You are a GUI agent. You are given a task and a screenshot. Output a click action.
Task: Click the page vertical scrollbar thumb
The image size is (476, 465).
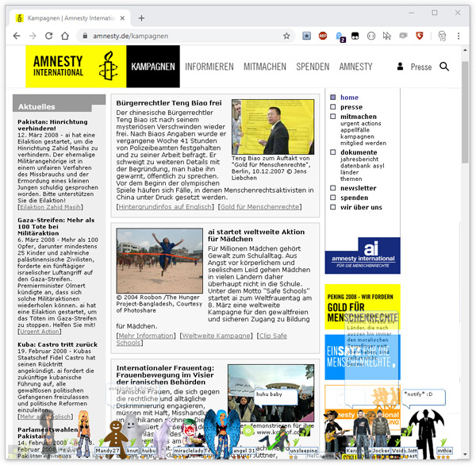pyautogui.click(x=465, y=113)
